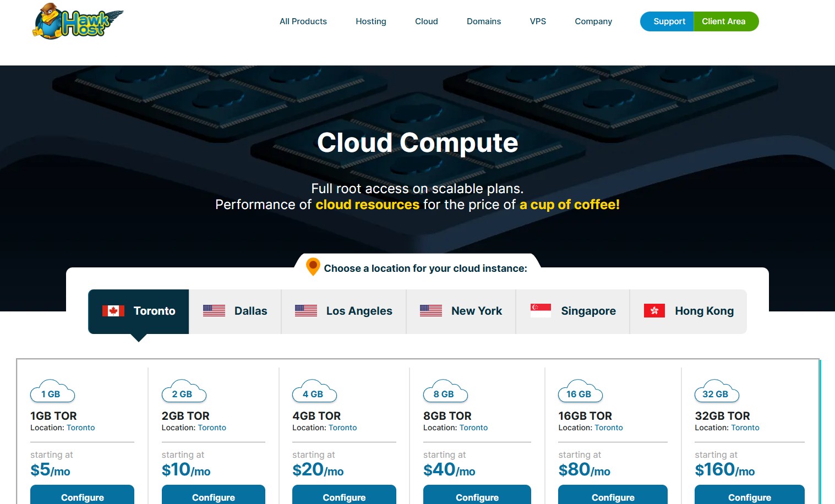
Task: Click the Hawk Host logo
Action: point(78,21)
